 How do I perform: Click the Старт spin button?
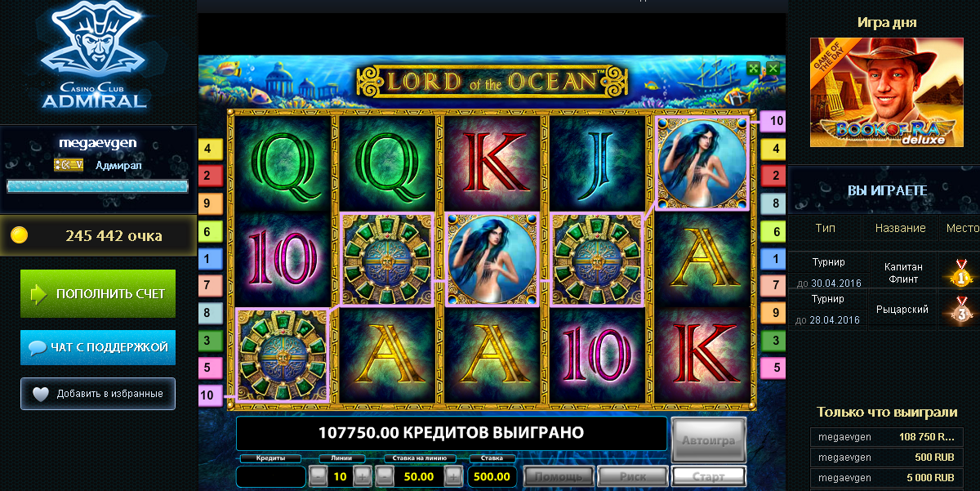pyautogui.click(x=709, y=476)
